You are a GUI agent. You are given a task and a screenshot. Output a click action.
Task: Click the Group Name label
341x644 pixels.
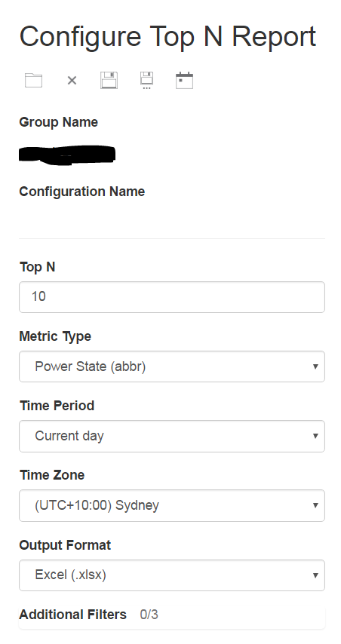[58, 122]
